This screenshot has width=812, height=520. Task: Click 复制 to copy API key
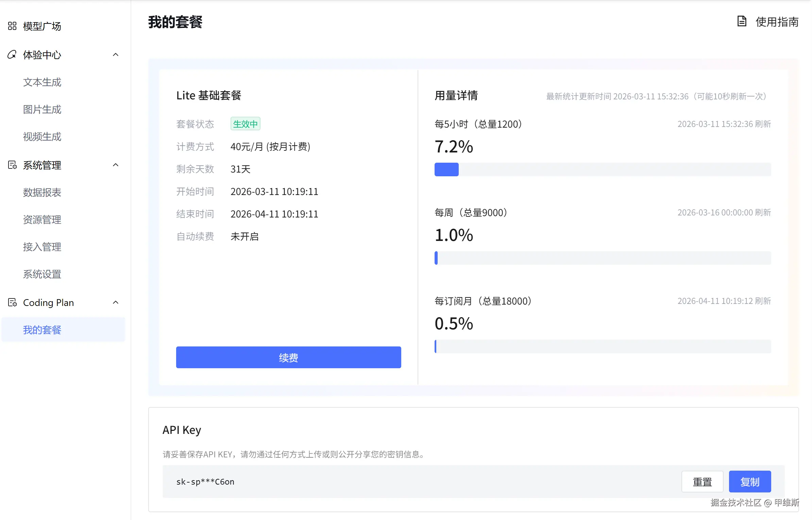750,482
